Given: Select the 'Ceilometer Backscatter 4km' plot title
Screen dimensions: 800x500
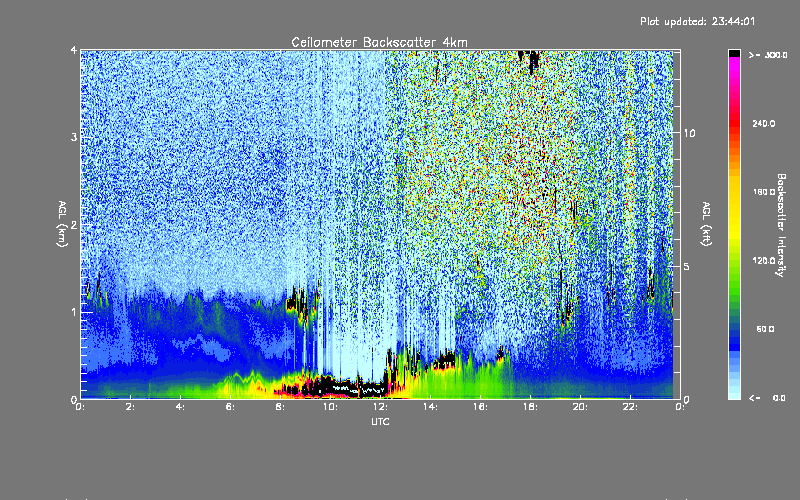Looking at the screenshot, I should (x=379, y=42).
